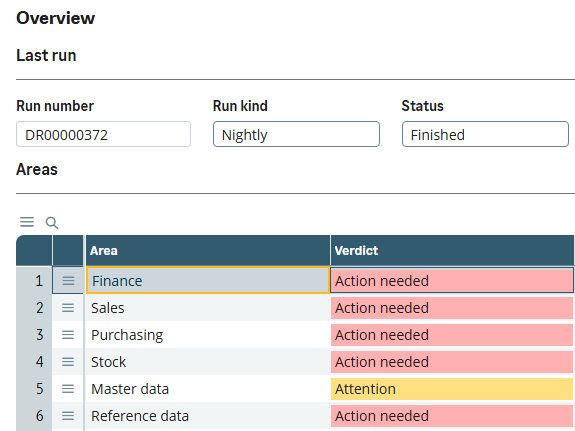Click the Run number field DR00000372

coord(103,134)
